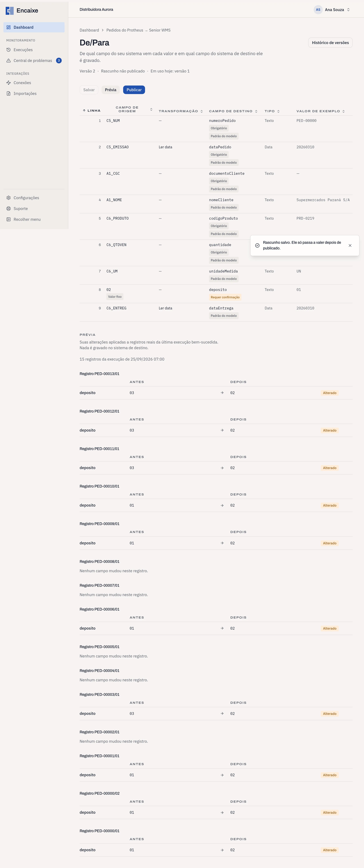
Task: Sort table by Linha column
Action: click(x=91, y=111)
